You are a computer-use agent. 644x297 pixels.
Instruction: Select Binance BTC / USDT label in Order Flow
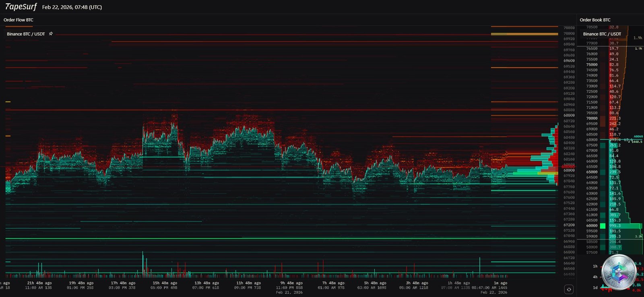[26, 34]
